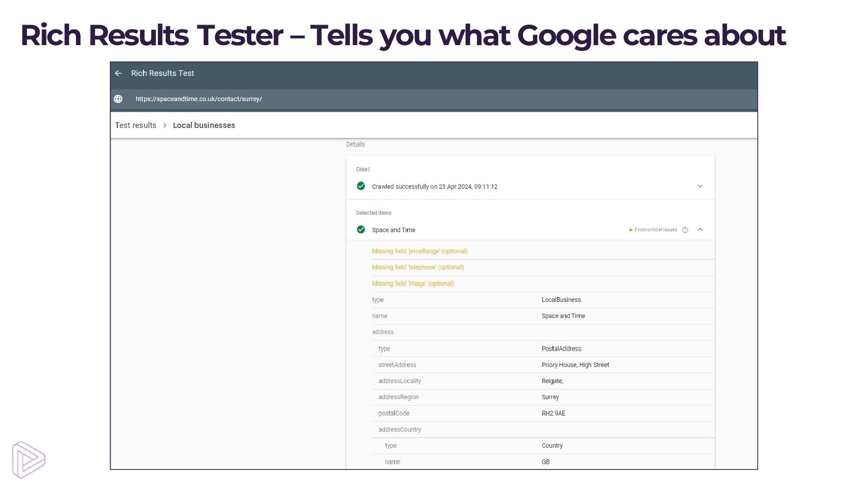
Task: Open Missing field 'telephone' warning
Action: [x=418, y=267]
